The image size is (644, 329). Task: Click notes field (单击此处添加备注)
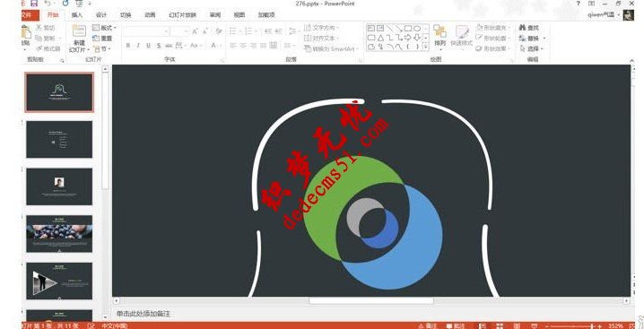click(144, 314)
